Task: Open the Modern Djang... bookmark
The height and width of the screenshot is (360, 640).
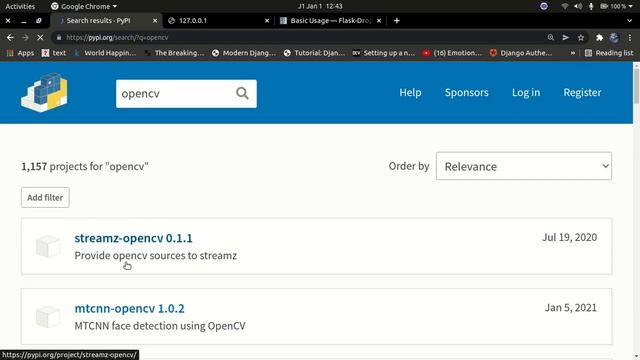Action: pyautogui.click(x=244, y=53)
